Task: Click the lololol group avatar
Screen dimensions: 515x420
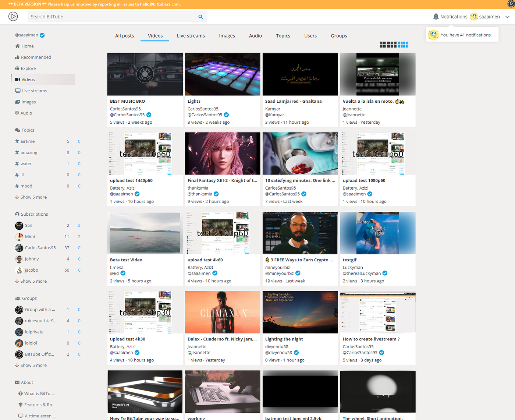Action: pyautogui.click(x=19, y=343)
